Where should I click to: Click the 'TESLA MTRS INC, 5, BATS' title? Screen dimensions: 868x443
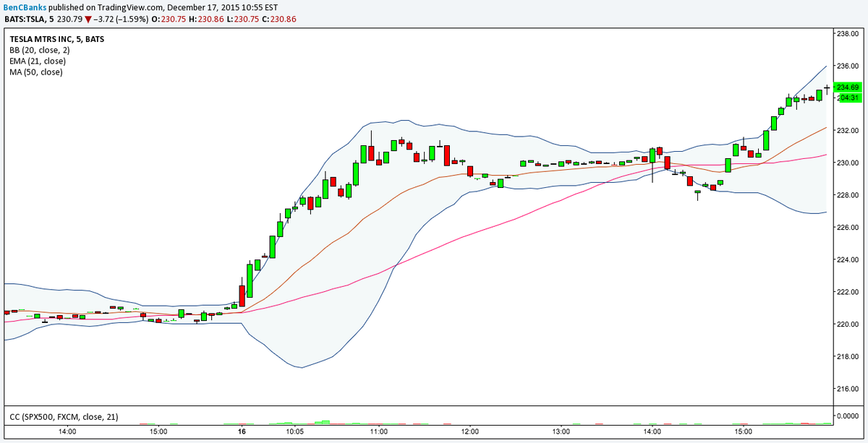pos(57,39)
